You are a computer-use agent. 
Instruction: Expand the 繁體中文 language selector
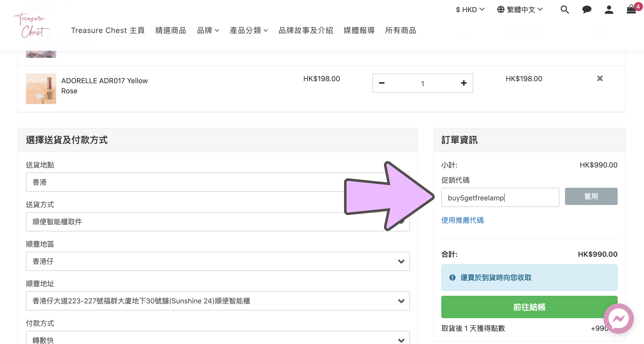tap(520, 10)
